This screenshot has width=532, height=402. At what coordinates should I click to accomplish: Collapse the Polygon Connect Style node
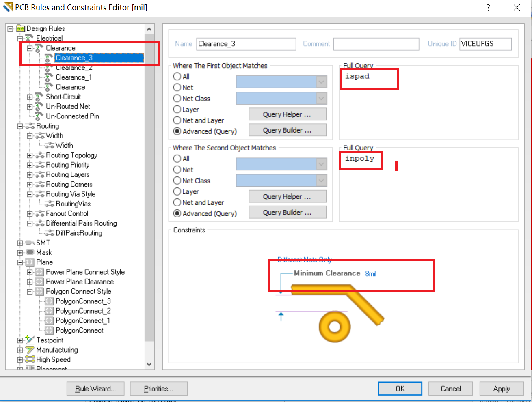click(30, 292)
